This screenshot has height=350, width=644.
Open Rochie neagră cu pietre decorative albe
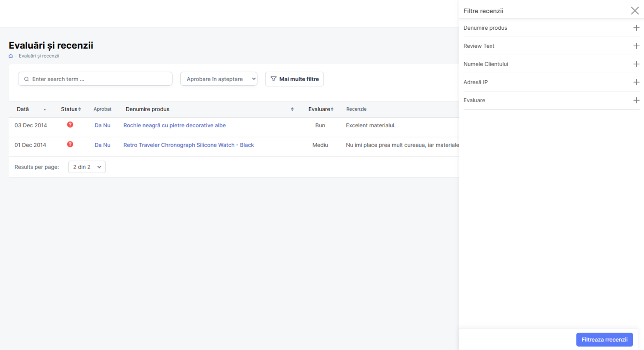[175, 125]
